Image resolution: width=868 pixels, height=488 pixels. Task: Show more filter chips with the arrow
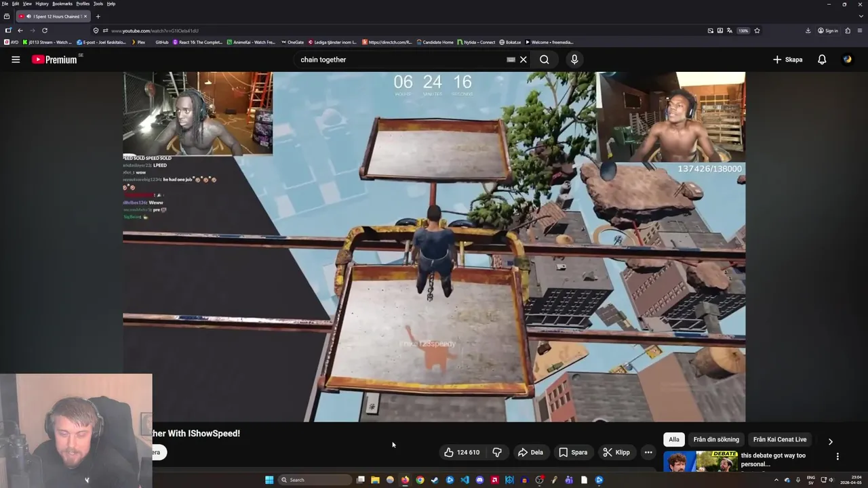[x=831, y=441]
